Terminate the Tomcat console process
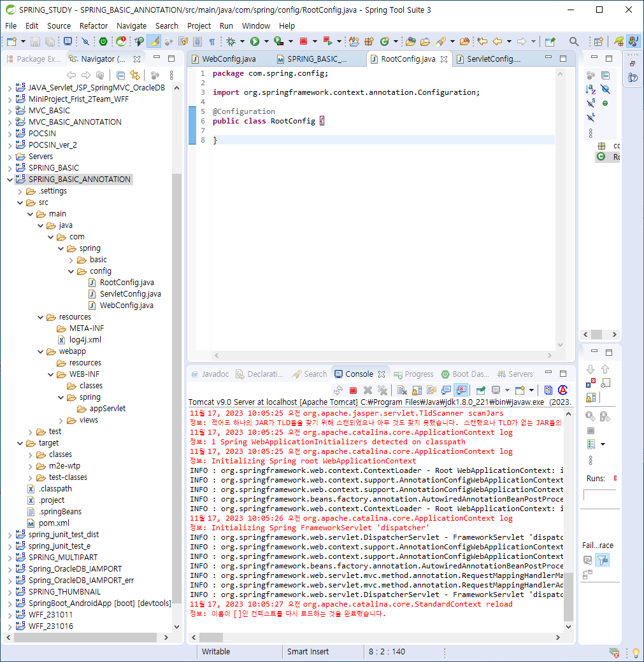644x662 pixels. [354, 391]
